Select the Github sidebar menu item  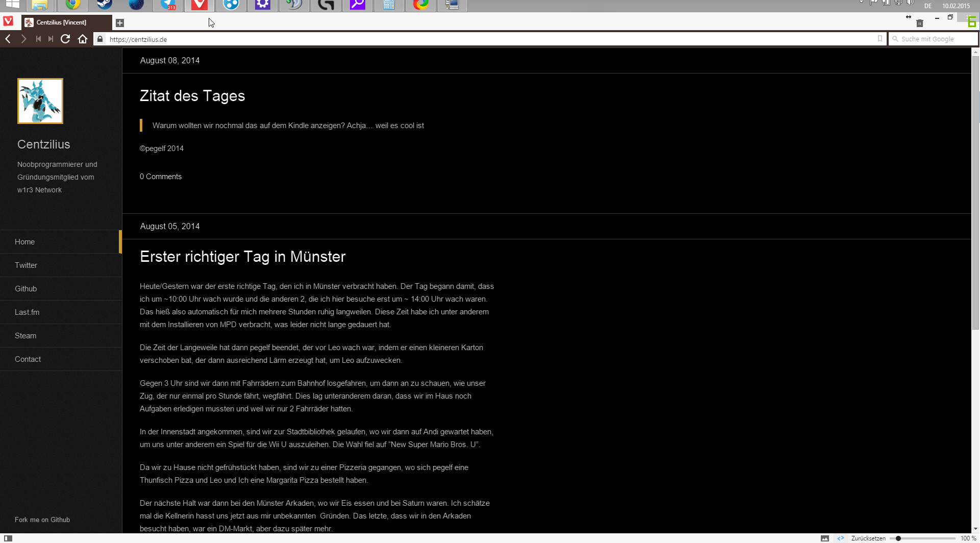(26, 289)
